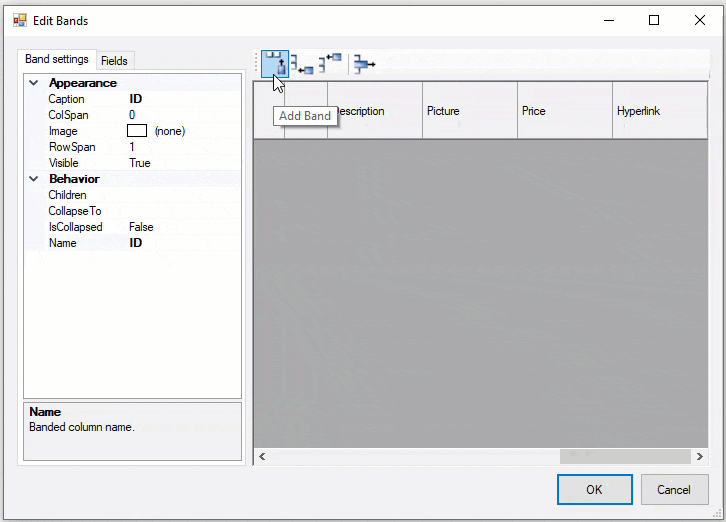Select the Visible property's True value
This screenshot has height=522, width=726.
pos(140,163)
